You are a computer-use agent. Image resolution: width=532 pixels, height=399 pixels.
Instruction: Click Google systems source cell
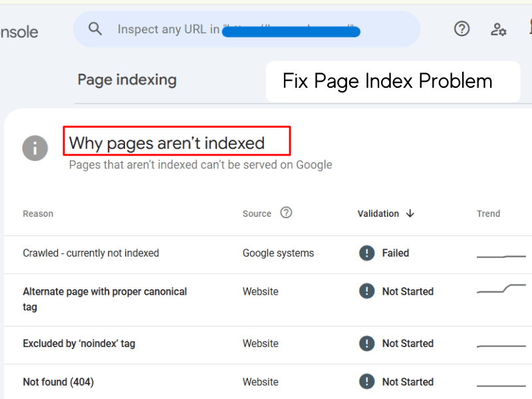click(x=278, y=253)
